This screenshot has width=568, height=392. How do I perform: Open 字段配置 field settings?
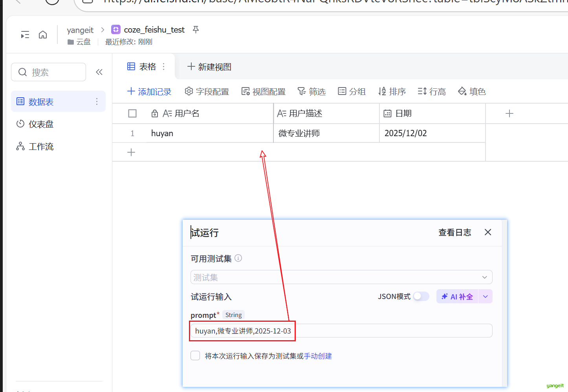[207, 91]
